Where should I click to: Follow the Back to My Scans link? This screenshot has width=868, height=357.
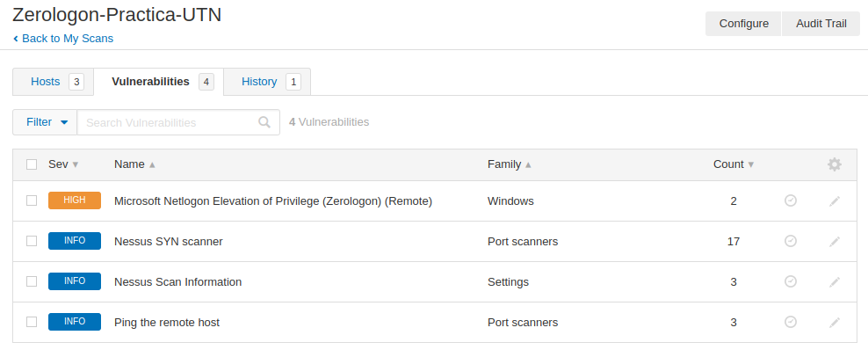point(63,39)
